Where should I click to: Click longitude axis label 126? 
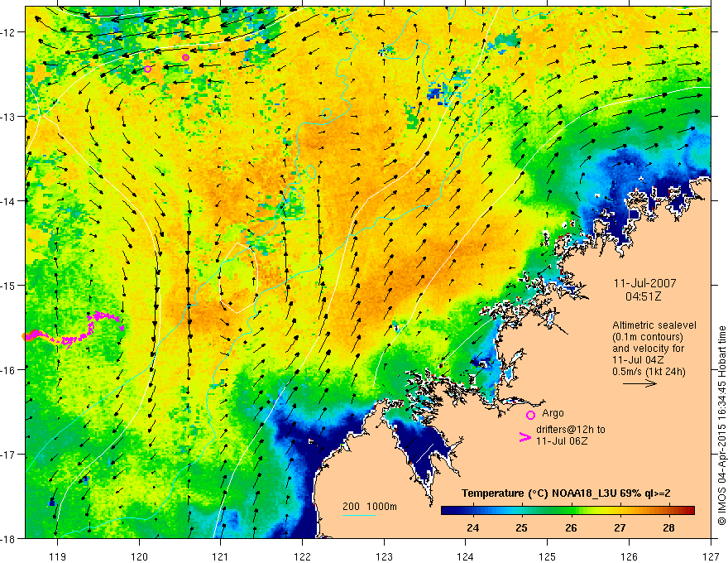tap(629, 556)
